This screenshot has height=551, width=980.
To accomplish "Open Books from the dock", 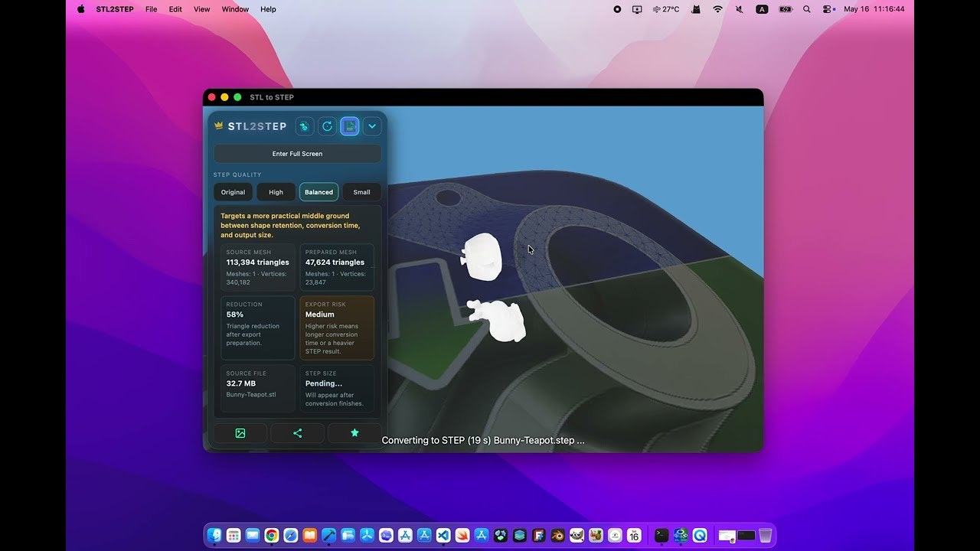I will [x=309, y=536].
